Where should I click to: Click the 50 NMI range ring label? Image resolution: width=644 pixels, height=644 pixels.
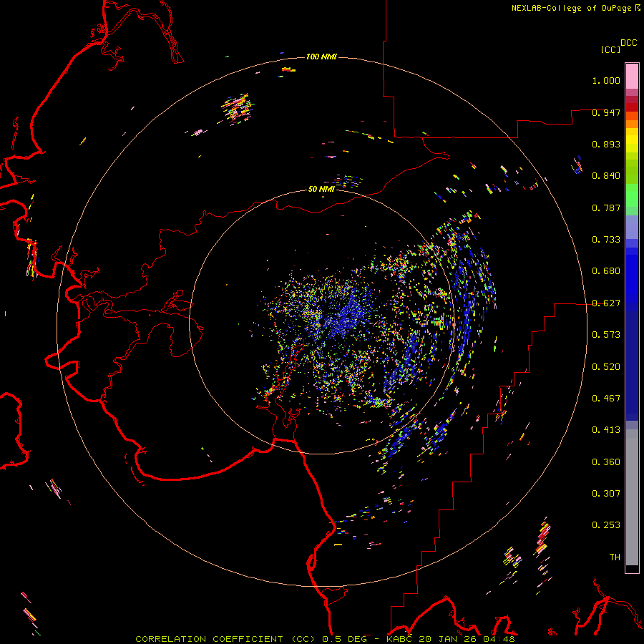pos(321,189)
